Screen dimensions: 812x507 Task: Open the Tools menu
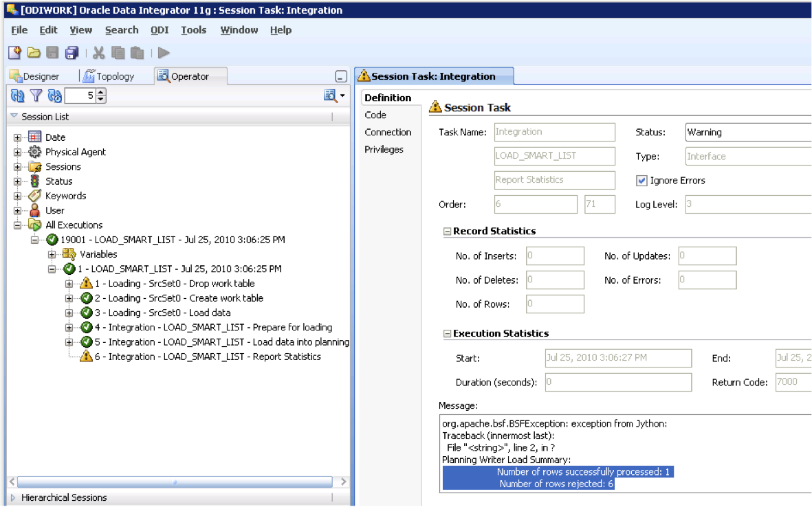pos(194,30)
